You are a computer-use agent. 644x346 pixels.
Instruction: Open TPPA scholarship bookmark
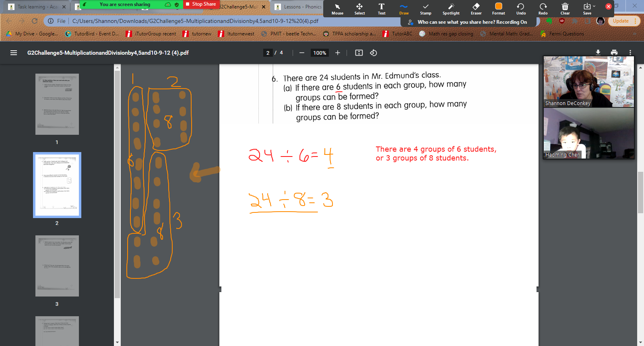pos(349,34)
